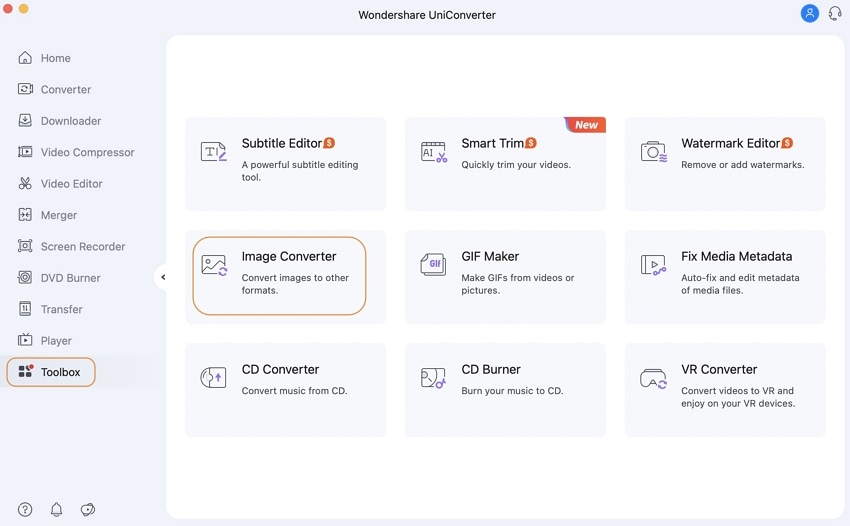Open the Subtitle Editor title
The height and width of the screenshot is (526, 850).
pos(282,143)
